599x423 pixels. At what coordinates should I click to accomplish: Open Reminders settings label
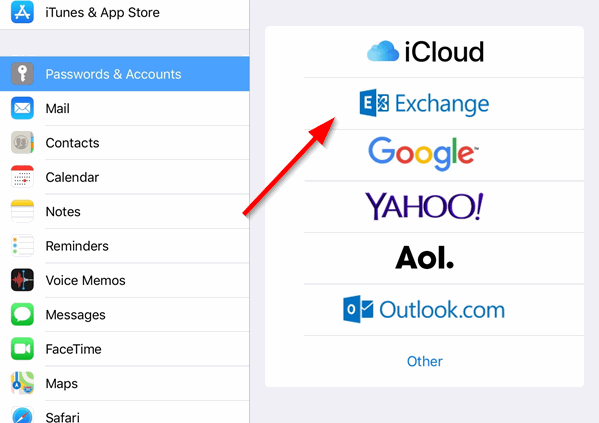pyautogui.click(x=77, y=246)
